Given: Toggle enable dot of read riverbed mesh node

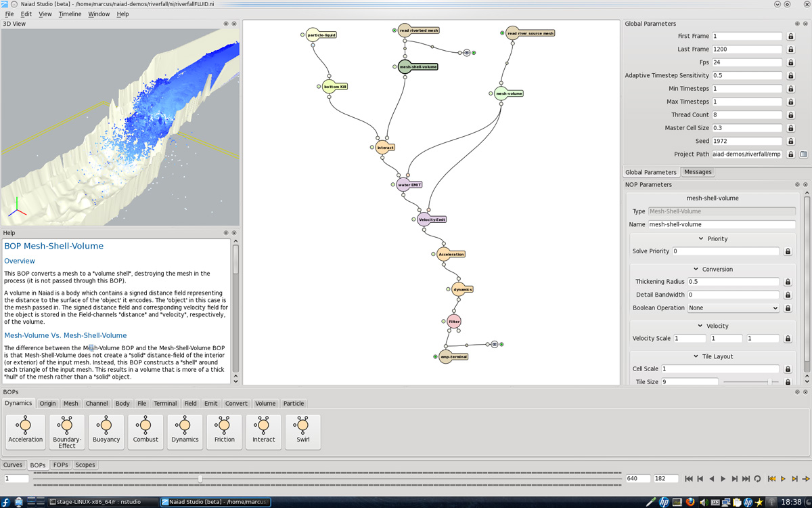Looking at the screenshot, I should click(x=394, y=30).
